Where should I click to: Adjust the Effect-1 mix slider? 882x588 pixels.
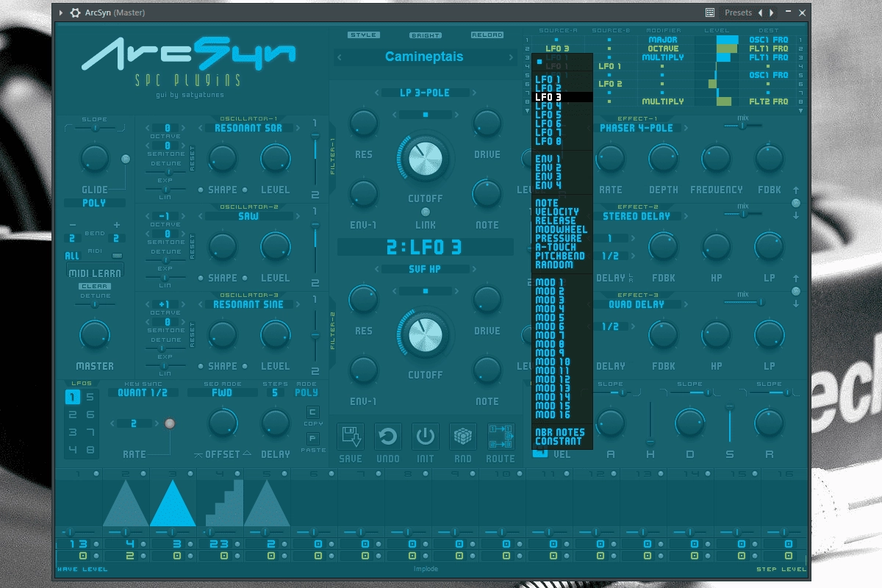743,126
